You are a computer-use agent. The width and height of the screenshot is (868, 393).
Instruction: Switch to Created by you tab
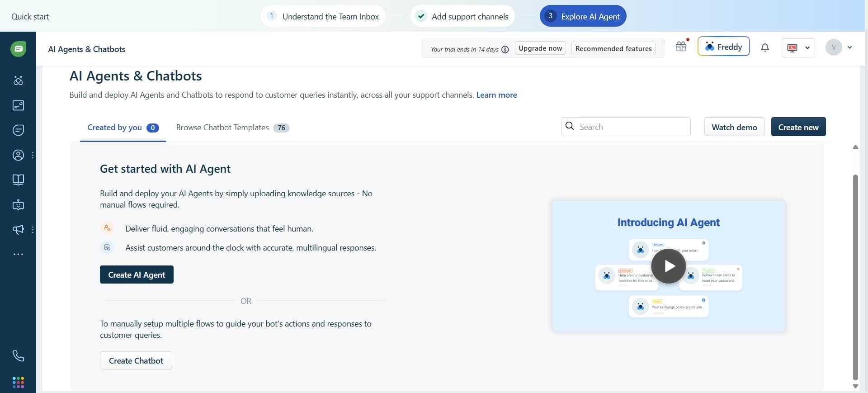[x=123, y=128]
